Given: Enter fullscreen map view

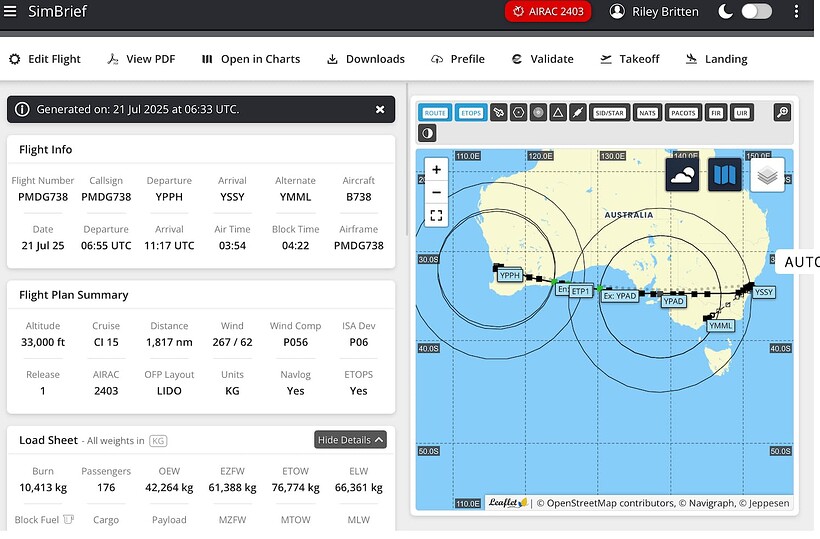Looking at the screenshot, I should coord(436,215).
